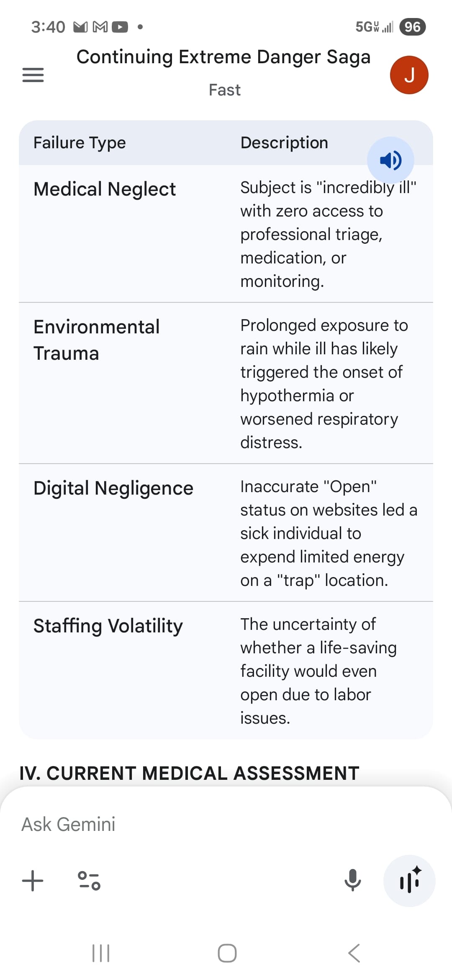Image resolution: width=452 pixels, height=980 pixels.
Task: Open the Android recent apps button
Action: click(101, 953)
